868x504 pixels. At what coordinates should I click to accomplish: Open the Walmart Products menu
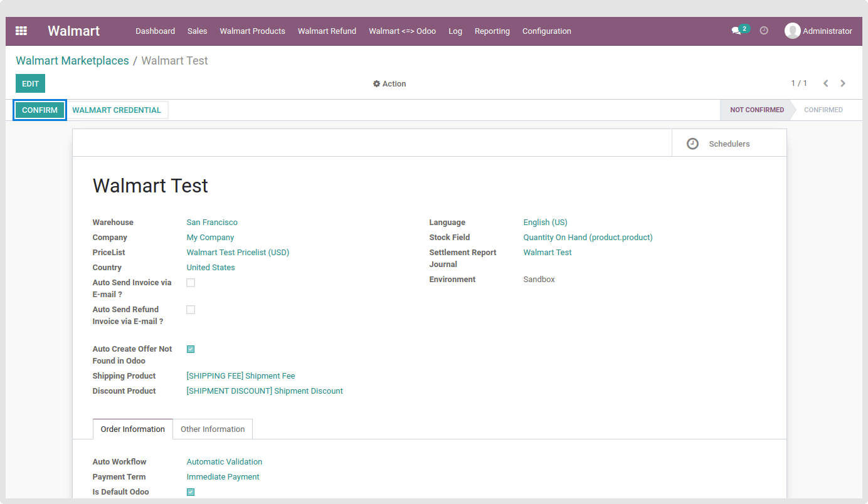(252, 31)
